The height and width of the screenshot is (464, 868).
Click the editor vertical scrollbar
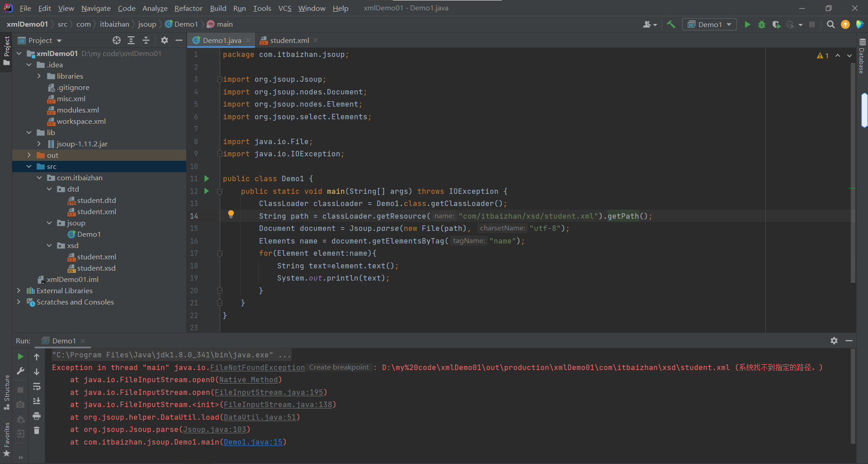click(x=853, y=172)
